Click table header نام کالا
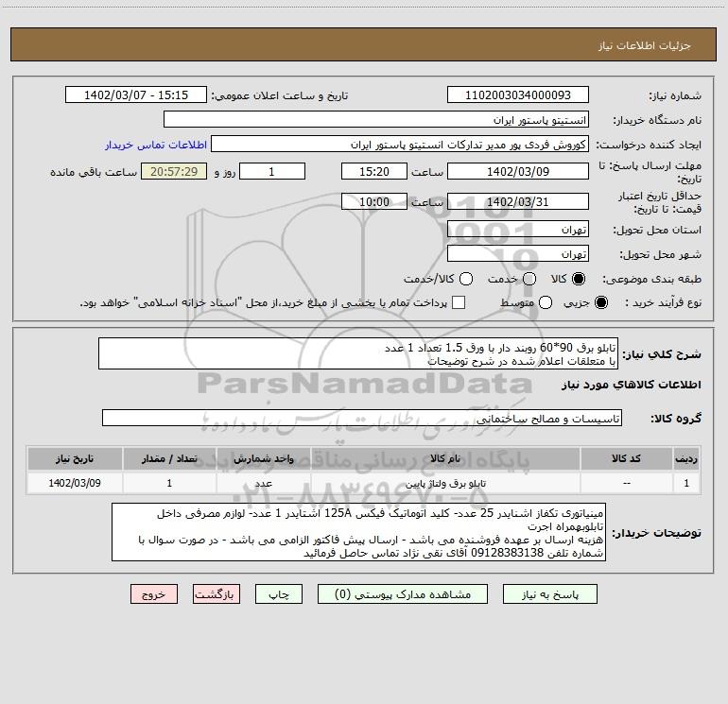The image size is (728, 704). 445,458
